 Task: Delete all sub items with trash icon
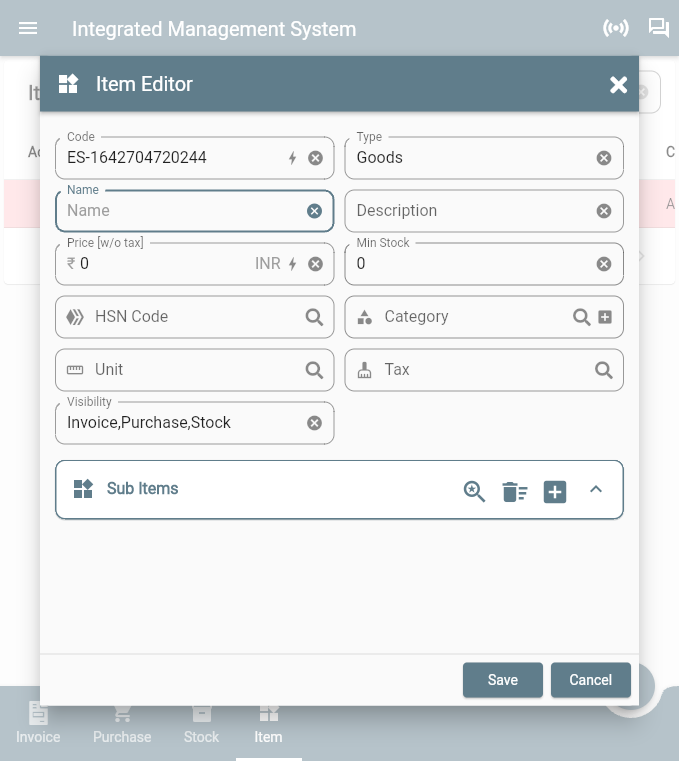click(514, 492)
